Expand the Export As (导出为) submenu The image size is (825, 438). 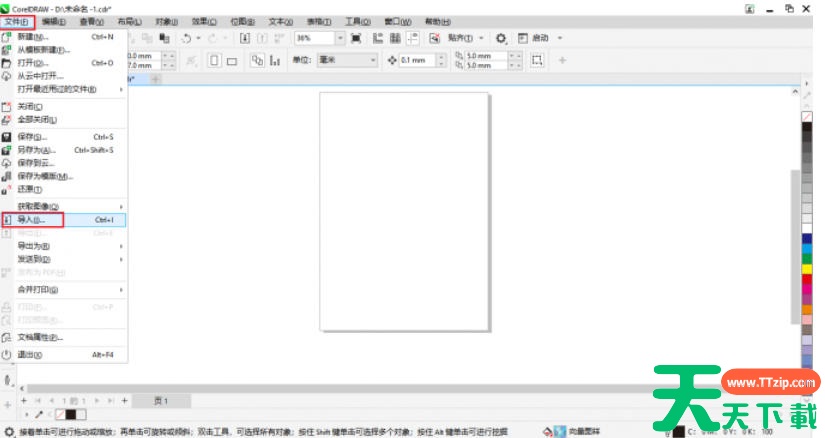pos(34,245)
